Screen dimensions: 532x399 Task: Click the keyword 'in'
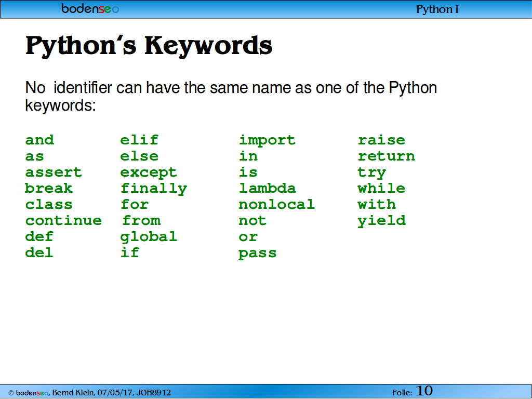pos(248,156)
